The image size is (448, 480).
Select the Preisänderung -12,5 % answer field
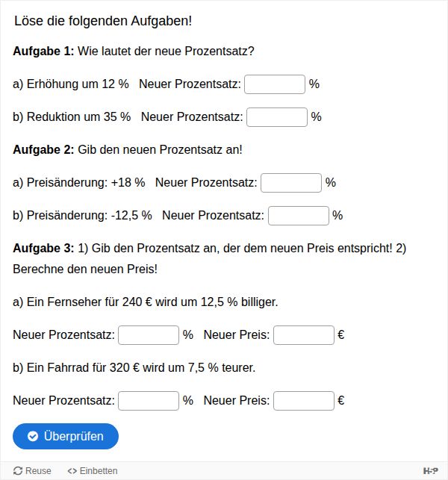pos(299,216)
